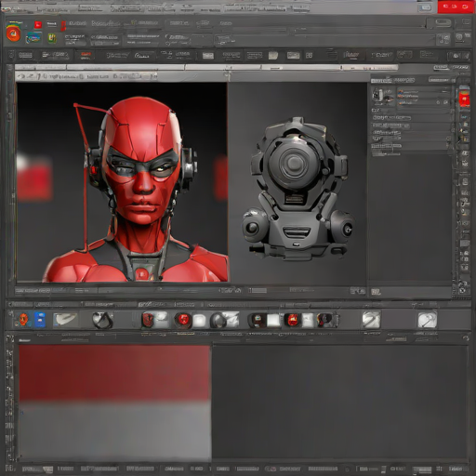Toggle the small checkbox at right of property row
This screenshot has height=476, width=476.
pos(445,102)
